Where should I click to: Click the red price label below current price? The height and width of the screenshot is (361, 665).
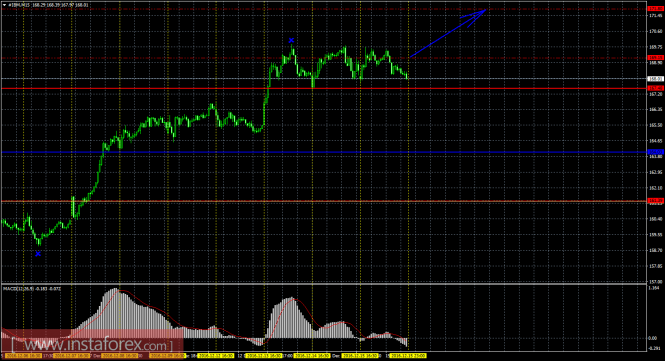[655, 88]
